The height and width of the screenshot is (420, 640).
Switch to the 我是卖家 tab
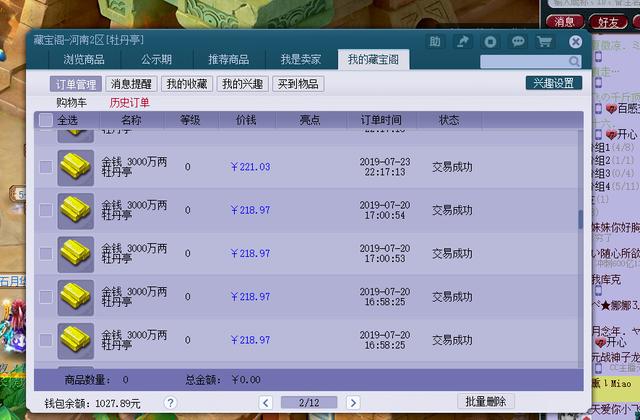pyautogui.click(x=301, y=60)
